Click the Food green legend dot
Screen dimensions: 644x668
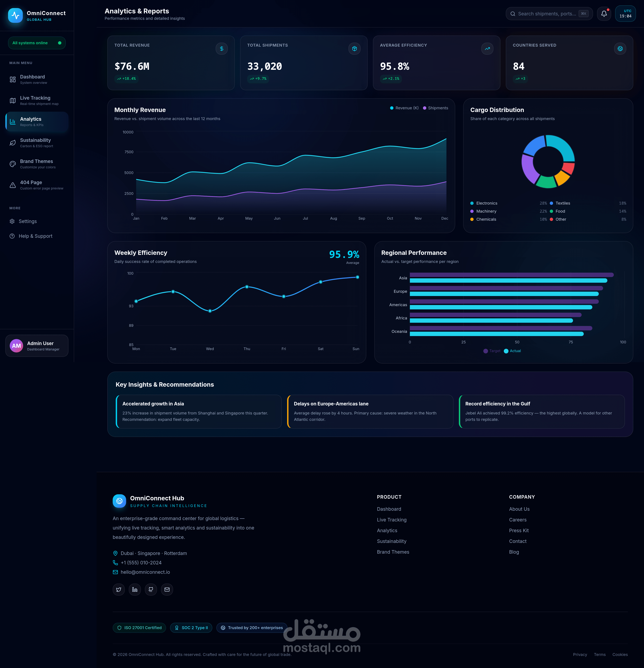pyautogui.click(x=551, y=211)
